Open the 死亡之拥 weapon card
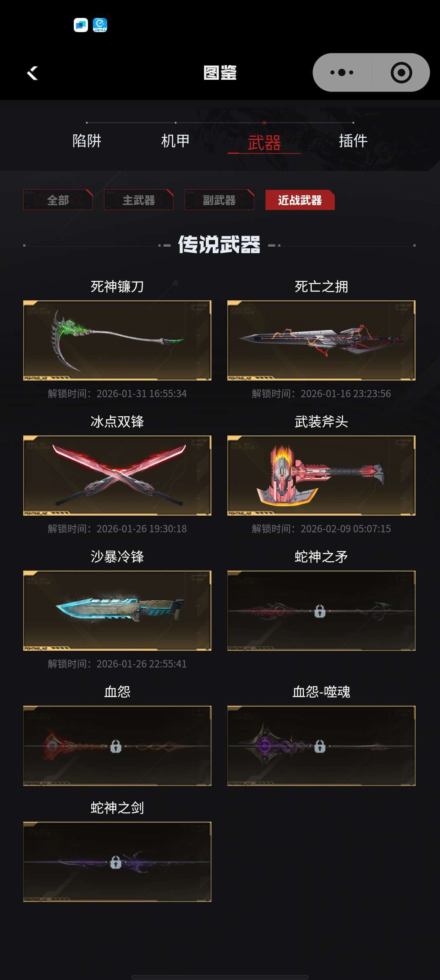Viewport: 440px width, 980px height. [x=321, y=340]
